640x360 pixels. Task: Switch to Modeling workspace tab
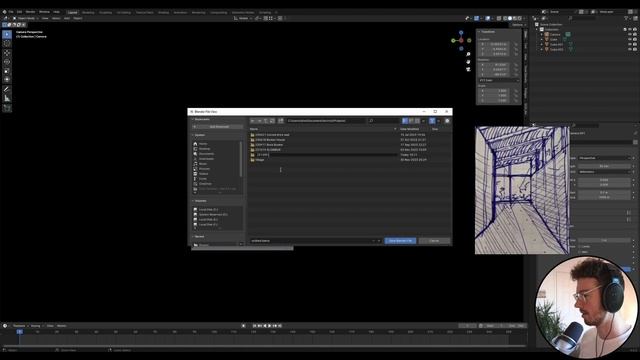point(88,12)
